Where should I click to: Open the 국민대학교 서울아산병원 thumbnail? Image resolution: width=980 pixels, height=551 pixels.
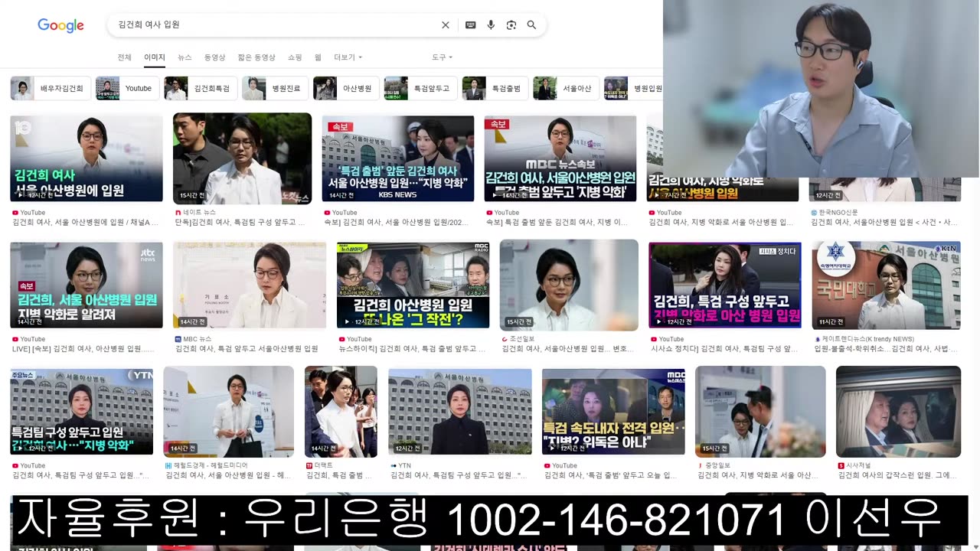(x=886, y=285)
